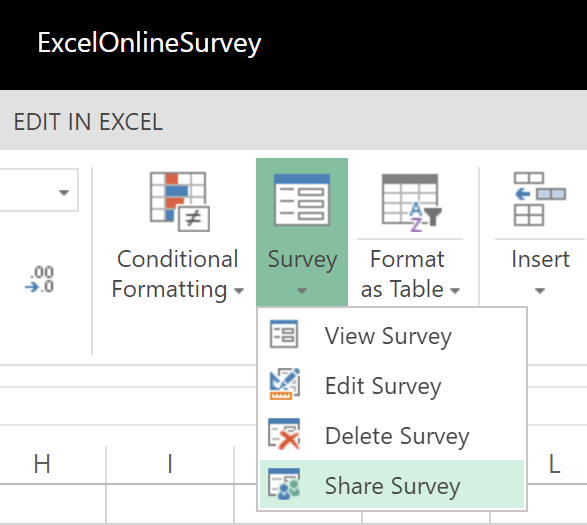The width and height of the screenshot is (587, 525).
Task: Select column L header
Action: 554,464
